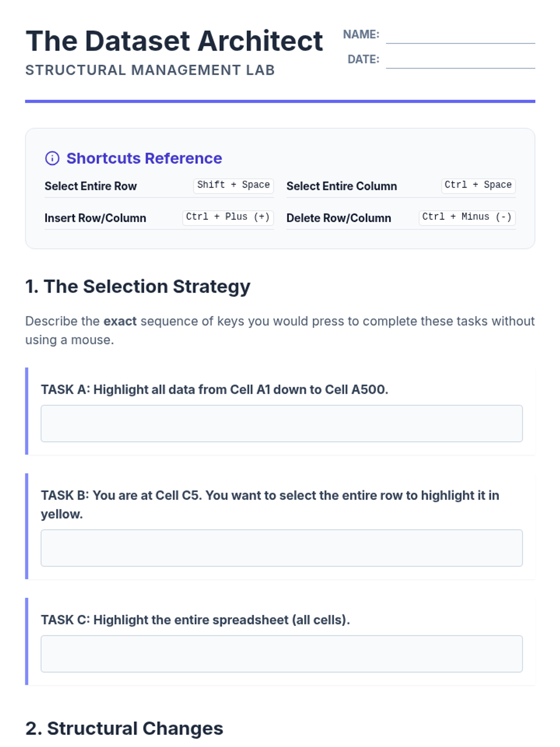Click the bold word "exact" in instructions
This screenshot has height=747, width=560.
tap(120, 321)
